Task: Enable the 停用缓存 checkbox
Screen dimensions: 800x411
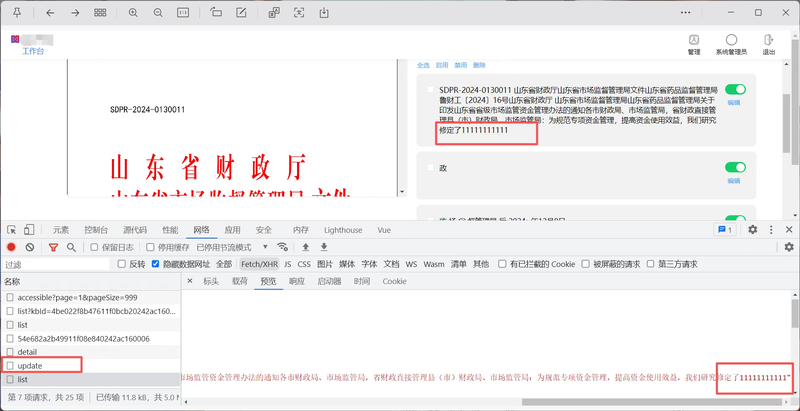Action: click(150, 247)
